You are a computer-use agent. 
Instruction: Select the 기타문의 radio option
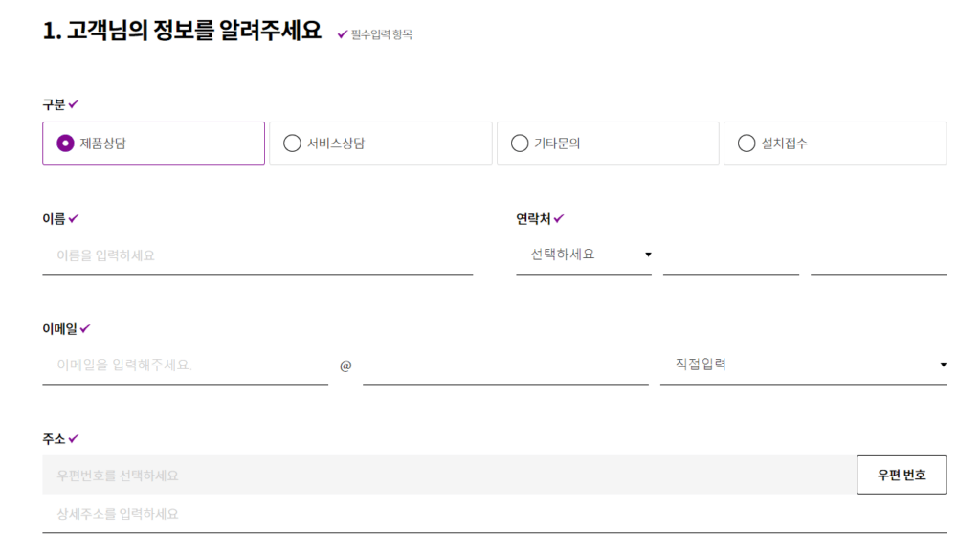pyautogui.click(x=520, y=144)
